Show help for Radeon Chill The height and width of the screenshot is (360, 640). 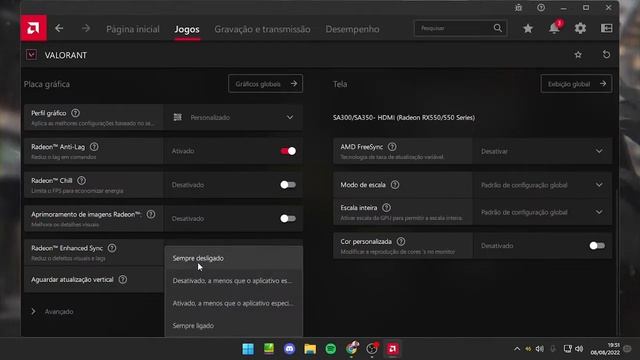coord(82,180)
